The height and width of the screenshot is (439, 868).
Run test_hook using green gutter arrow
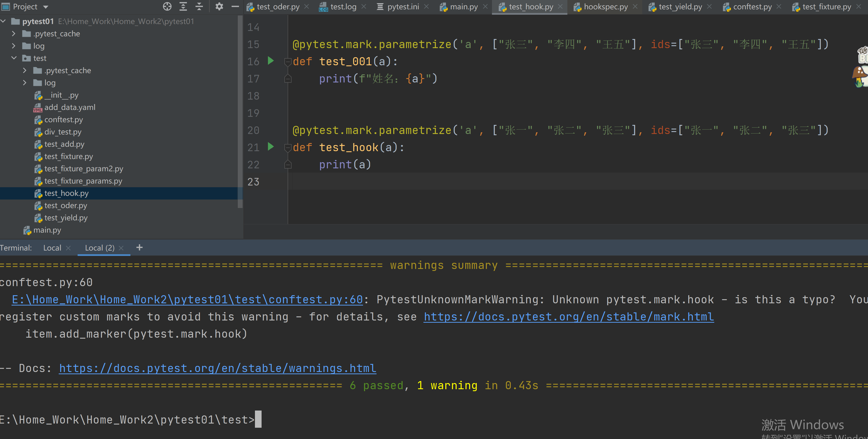(x=271, y=146)
